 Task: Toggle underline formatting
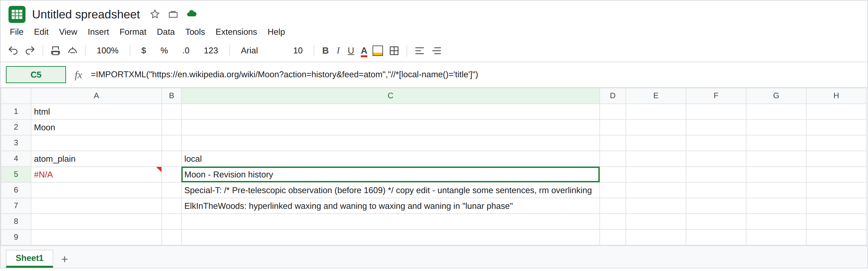coord(351,51)
